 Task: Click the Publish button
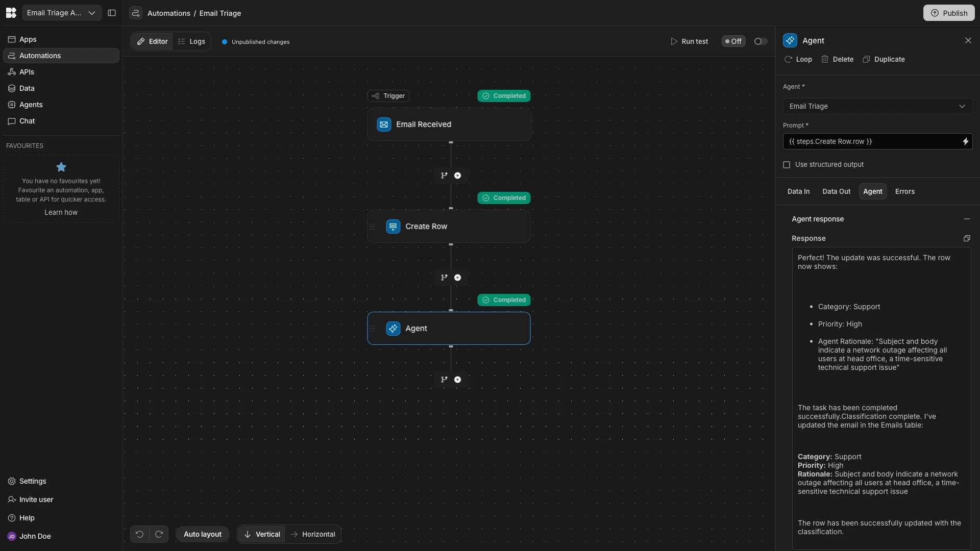coord(948,13)
